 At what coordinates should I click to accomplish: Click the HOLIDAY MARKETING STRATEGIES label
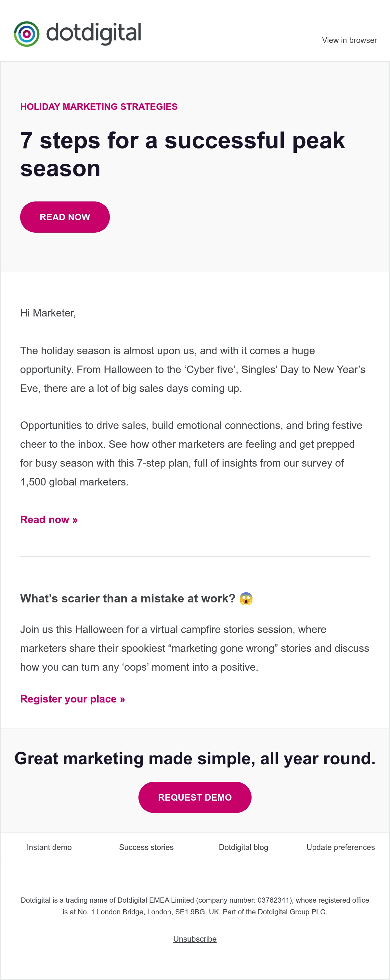pos(99,107)
